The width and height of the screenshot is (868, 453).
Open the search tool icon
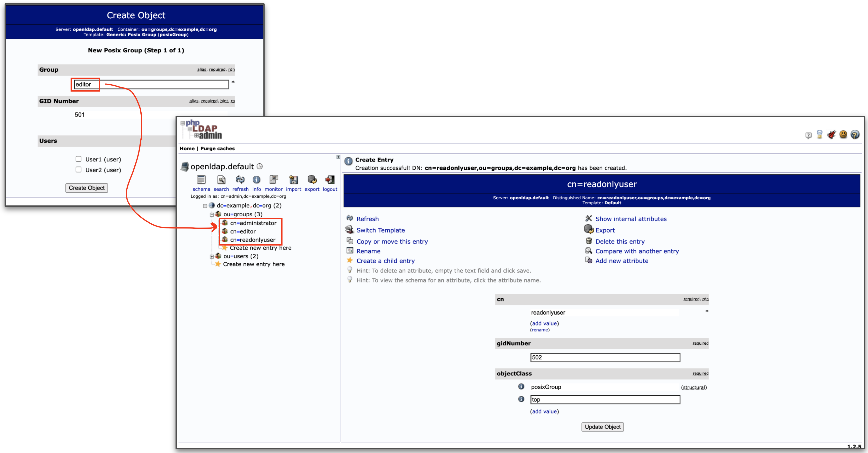(x=221, y=180)
